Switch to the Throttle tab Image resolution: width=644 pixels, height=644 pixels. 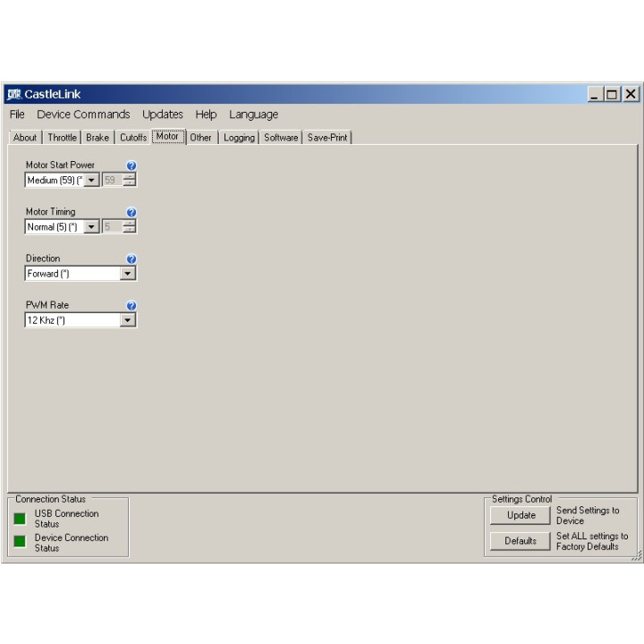pyautogui.click(x=62, y=138)
